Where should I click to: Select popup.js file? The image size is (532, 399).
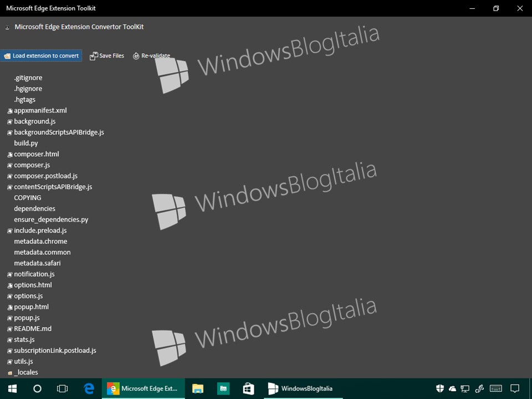tap(27, 318)
